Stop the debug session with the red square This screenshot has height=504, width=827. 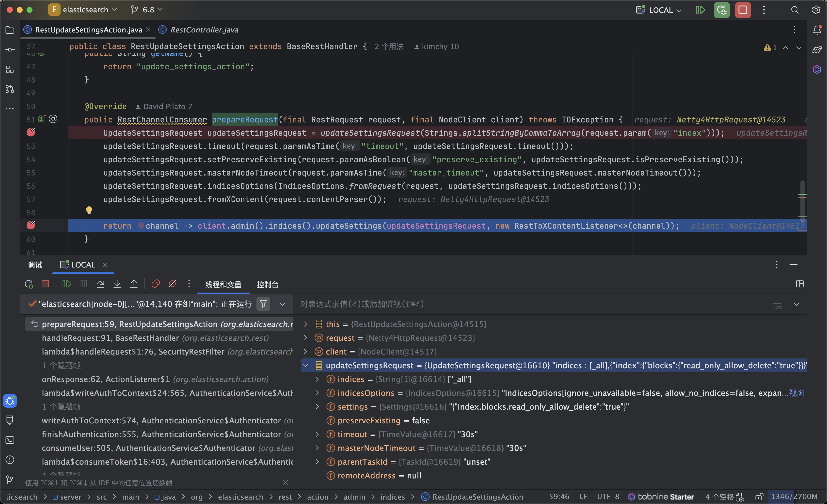45,284
